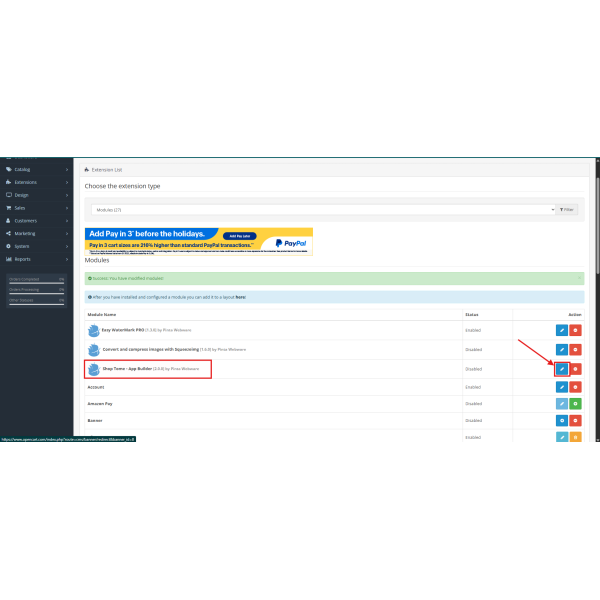Click the 'Enabled' status for Easy WaterMark PRO

[x=473, y=330]
